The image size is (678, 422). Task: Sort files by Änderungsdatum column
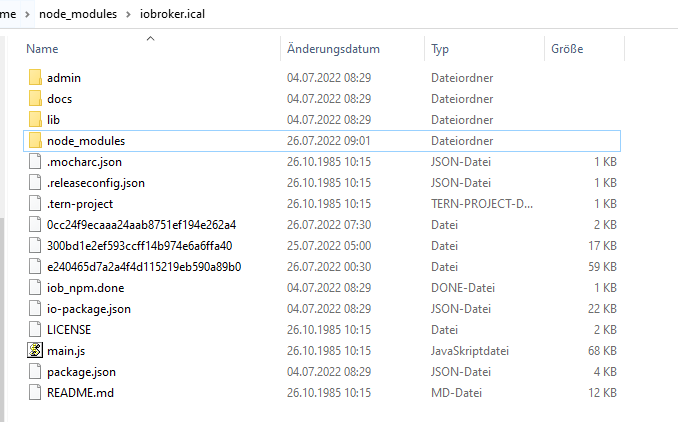tap(333, 49)
